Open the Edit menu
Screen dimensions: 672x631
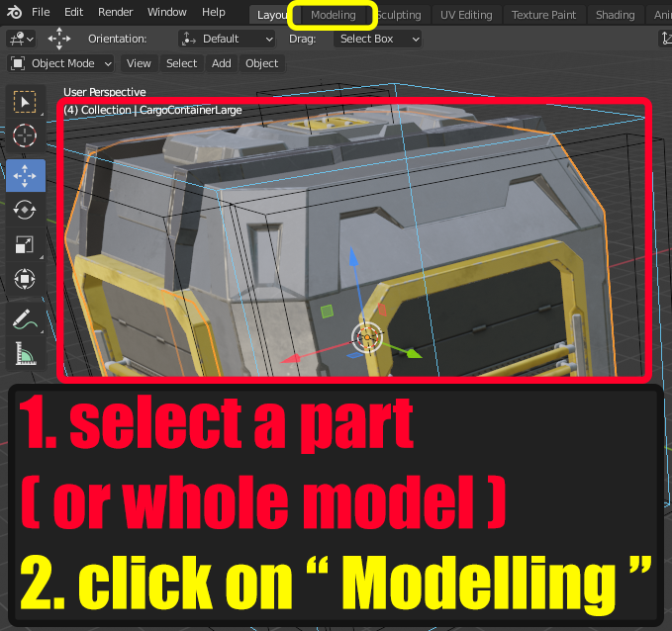point(73,12)
